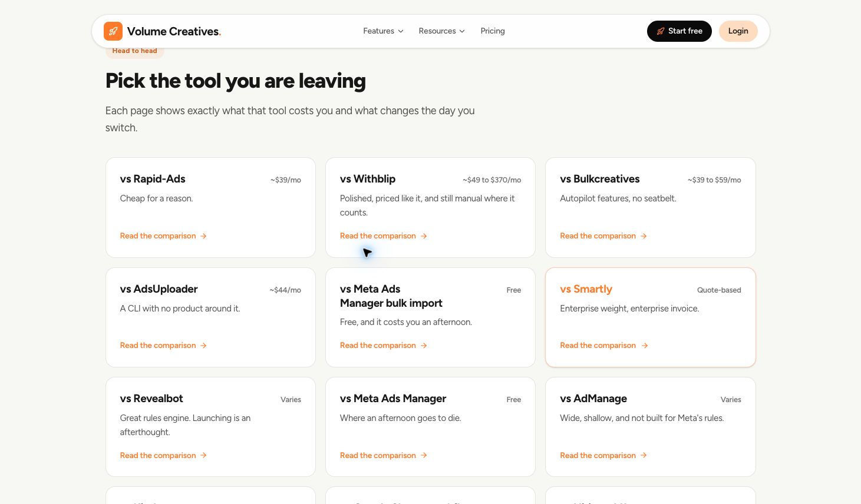Click the ~$49 to $370/mo price label
This screenshot has height=504, width=861.
click(492, 180)
